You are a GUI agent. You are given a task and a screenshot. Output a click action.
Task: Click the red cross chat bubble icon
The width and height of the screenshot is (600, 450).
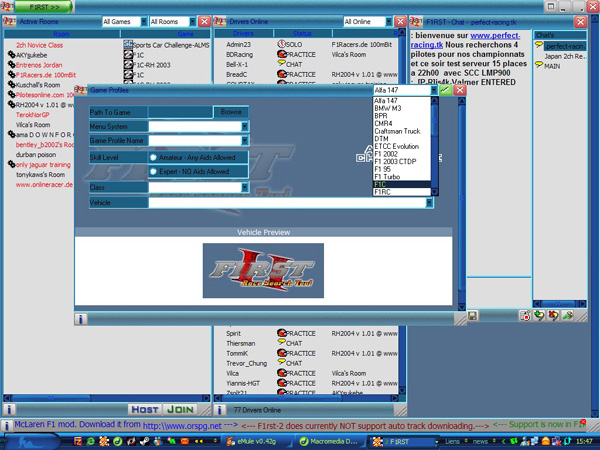tap(553, 316)
